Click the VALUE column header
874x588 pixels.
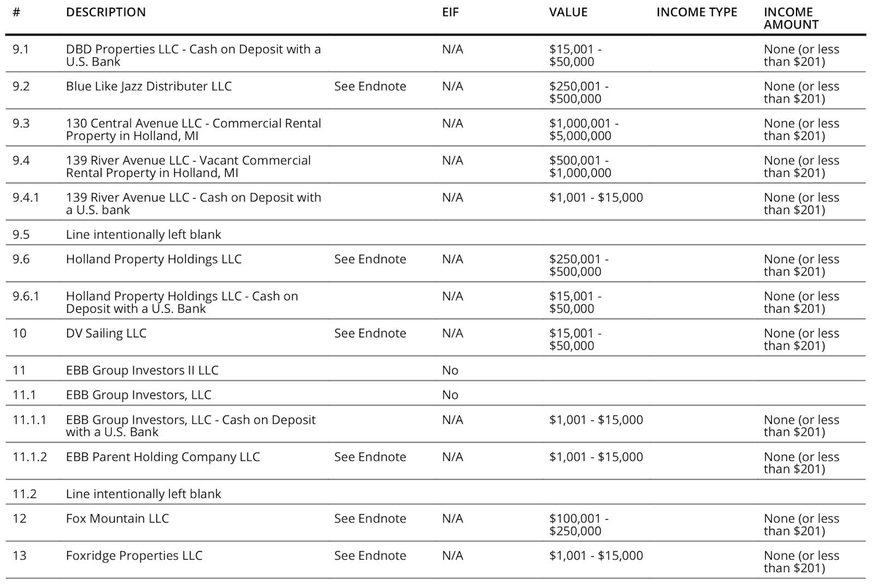click(568, 12)
